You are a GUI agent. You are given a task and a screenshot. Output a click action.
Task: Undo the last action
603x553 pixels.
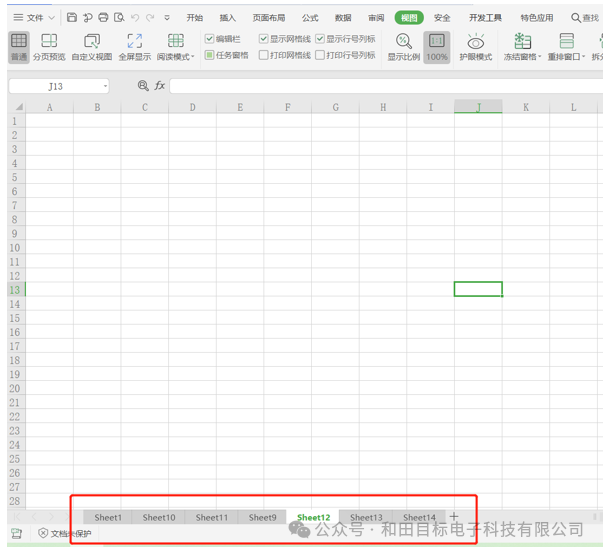(135, 17)
